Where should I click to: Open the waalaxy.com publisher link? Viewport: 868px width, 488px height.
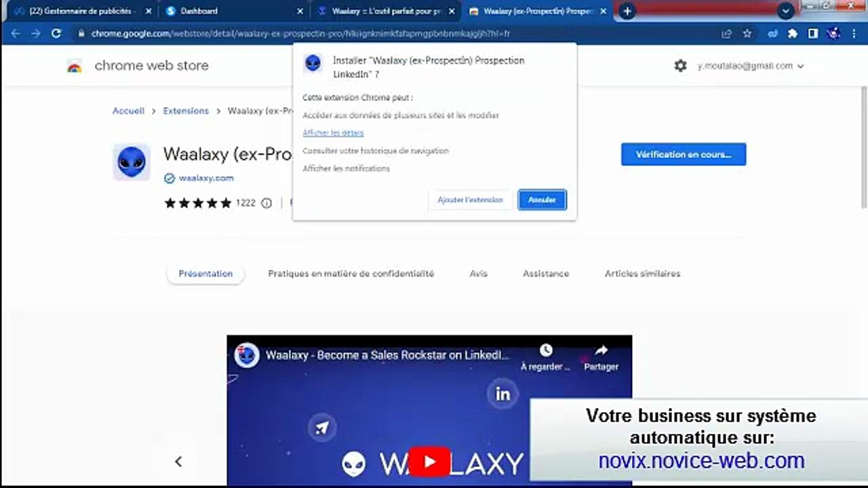coord(206,178)
